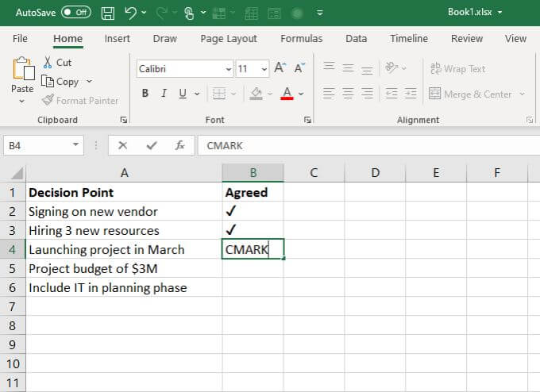Click the checkmark next to 'Signing on new vendor'
This screenshot has height=392, width=540.
click(231, 210)
